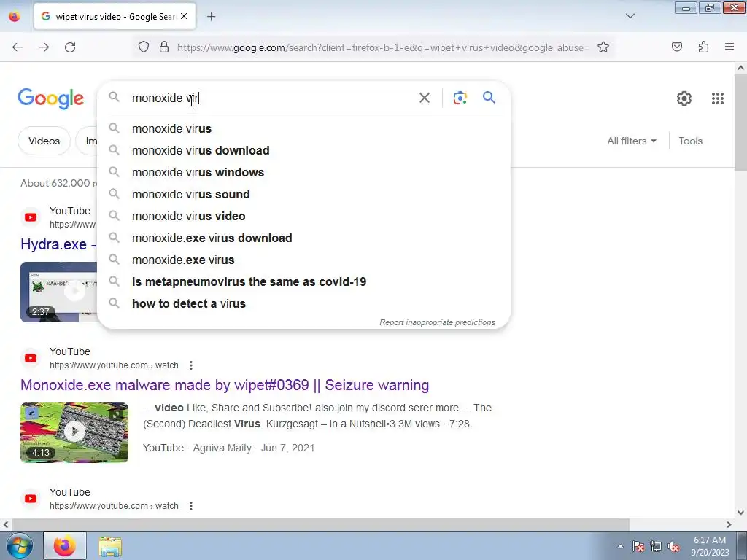Click the bottom result's YouTube favicon
Screen dimensions: 747x560
click(31, 499)
